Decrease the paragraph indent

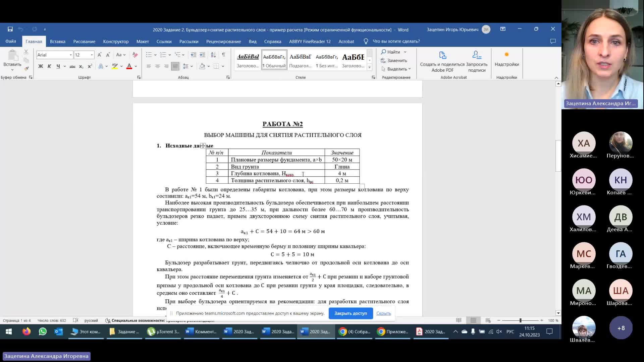point(194,55)
